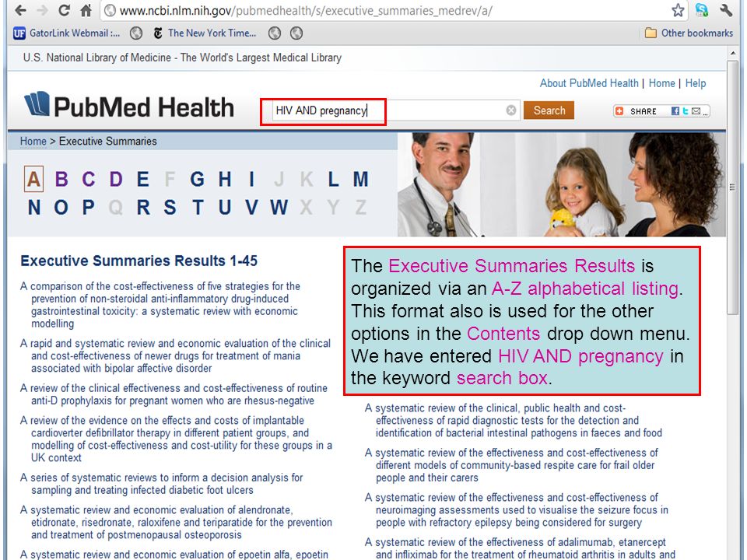This screenshot has height=560, width=747.
Task: Select letter D in the alphabet index
Action: 116,179
